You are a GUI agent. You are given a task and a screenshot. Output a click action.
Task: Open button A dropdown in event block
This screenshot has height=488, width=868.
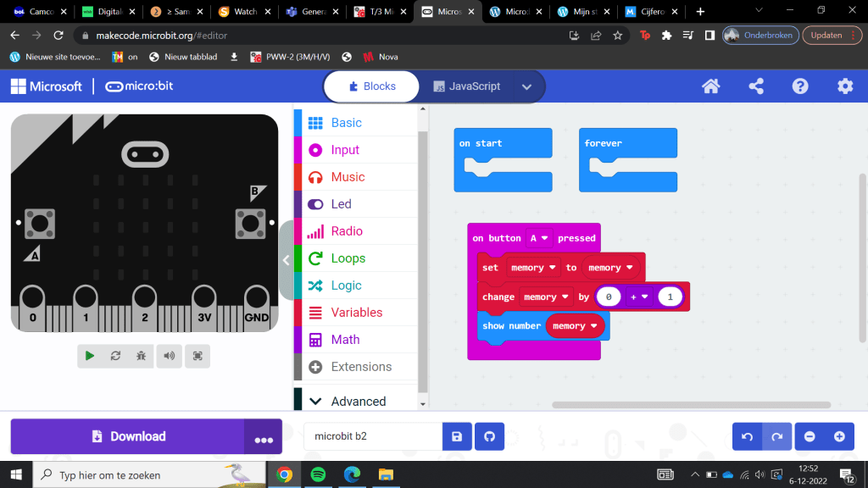pyautogui.click(x=539, y=238)
